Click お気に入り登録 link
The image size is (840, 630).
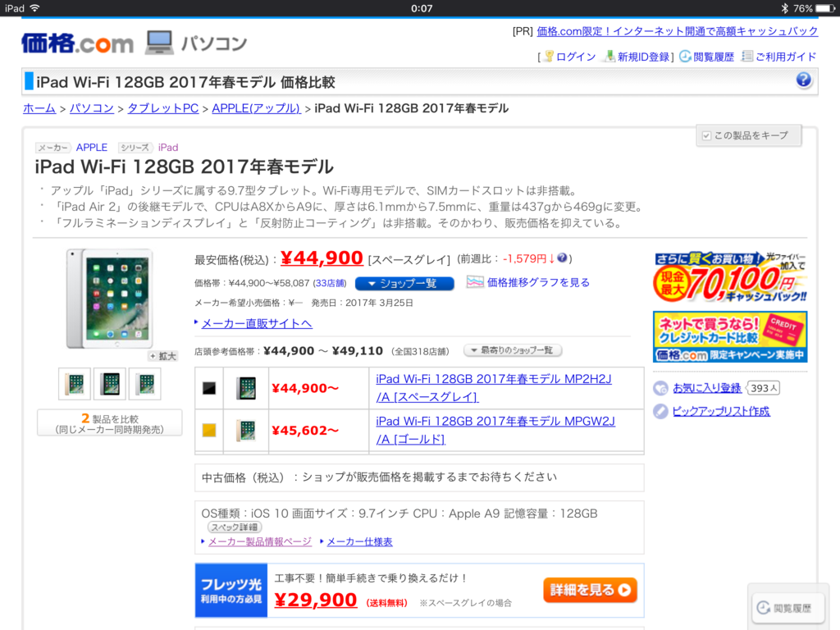(707, 388)
